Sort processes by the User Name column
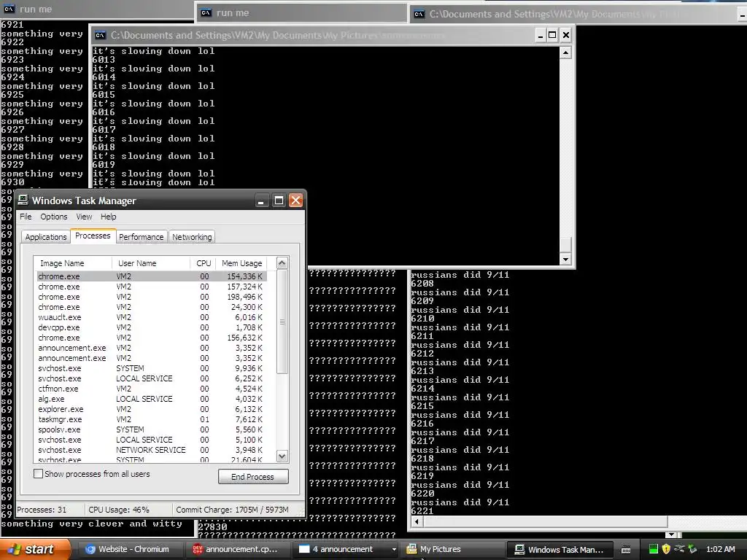747x560 pixels. [151, 263]
